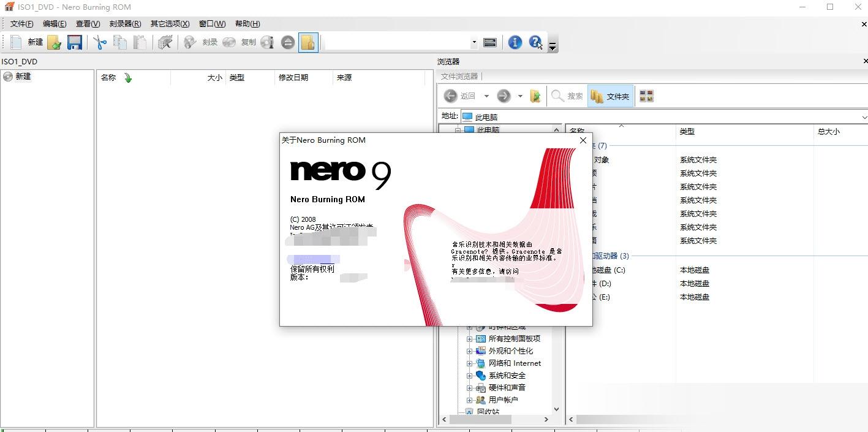Sort compilation list by 类型 column
868x432 pixels.
236,78
